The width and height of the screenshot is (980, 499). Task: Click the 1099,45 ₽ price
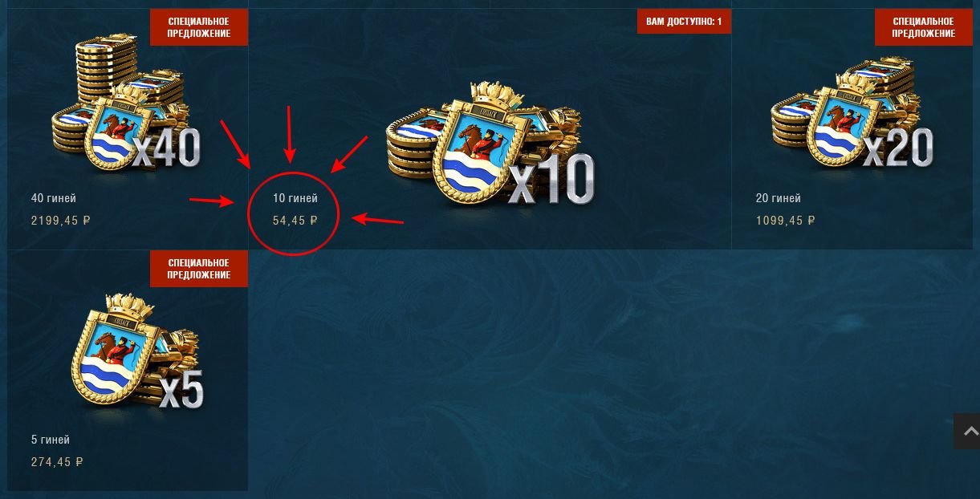tap(786, 220)
